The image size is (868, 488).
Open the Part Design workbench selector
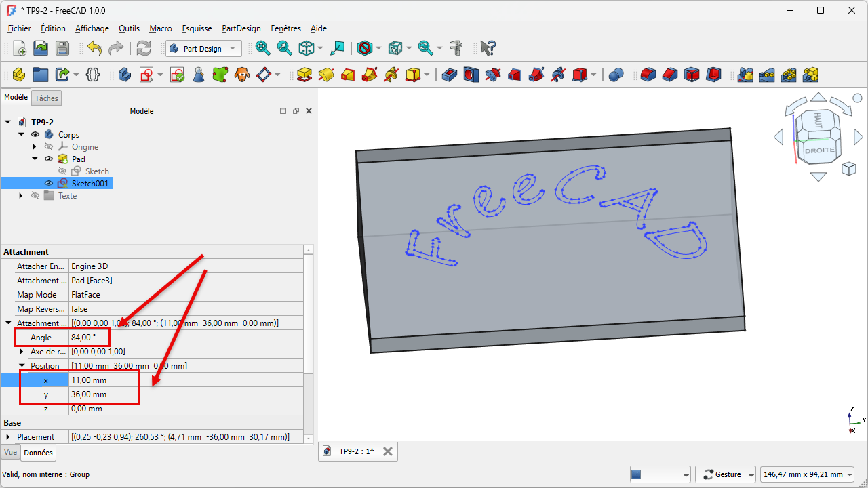(x=203, y=49)
